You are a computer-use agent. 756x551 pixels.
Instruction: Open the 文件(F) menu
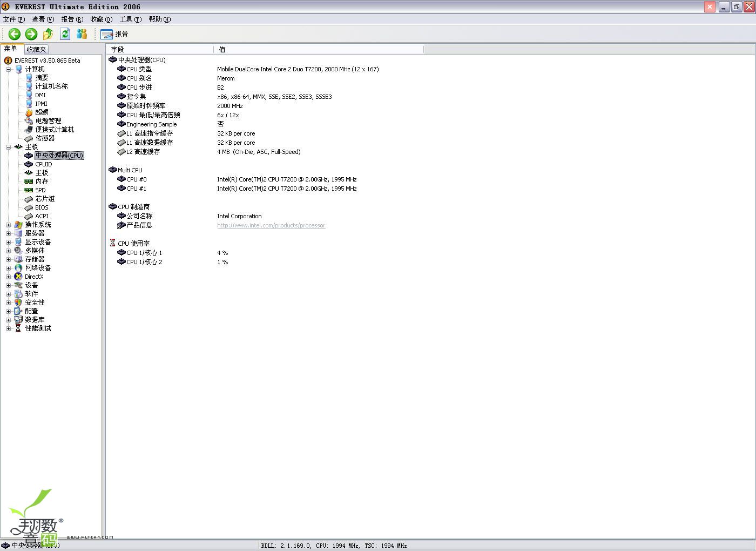(x=14, y=19)
